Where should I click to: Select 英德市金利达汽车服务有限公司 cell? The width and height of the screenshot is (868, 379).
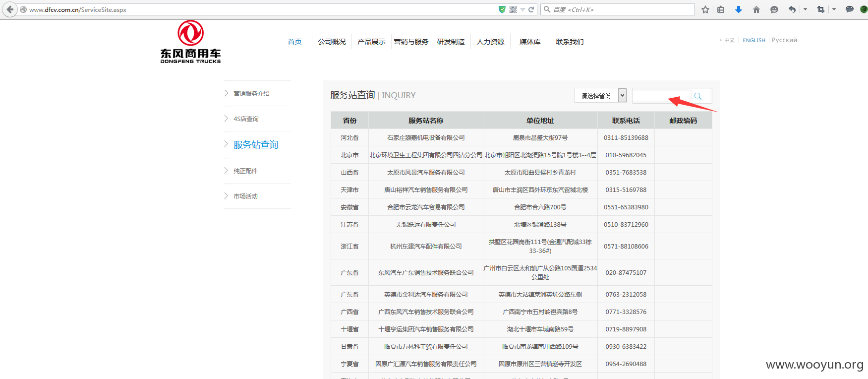[x=426, y=295]
